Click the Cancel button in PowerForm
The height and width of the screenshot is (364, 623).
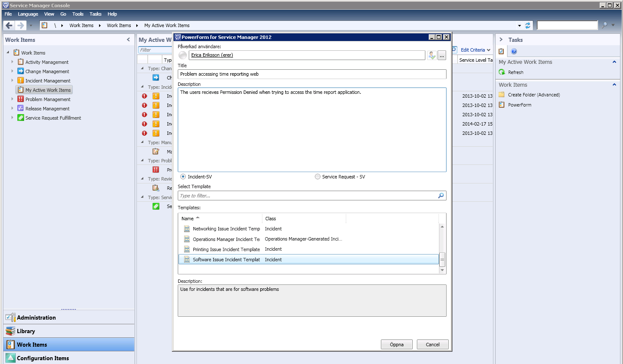(x=433, y=345)
